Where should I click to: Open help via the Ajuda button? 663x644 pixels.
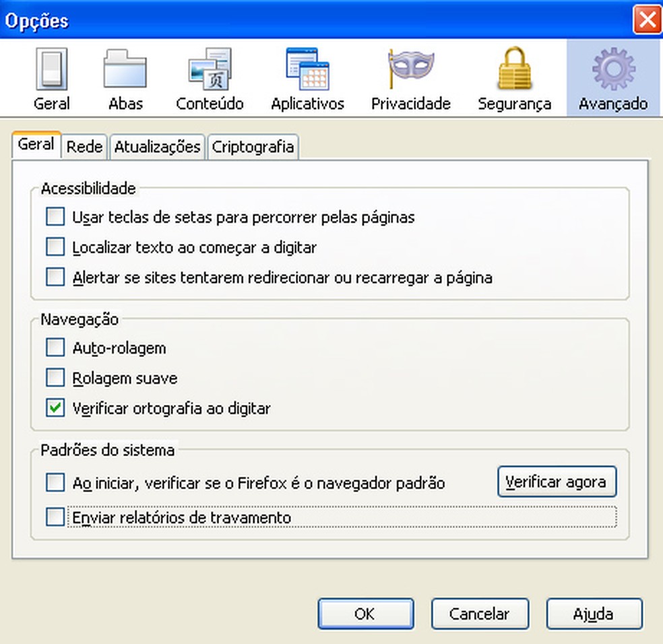pyautogui.click(x=594, y=614)
